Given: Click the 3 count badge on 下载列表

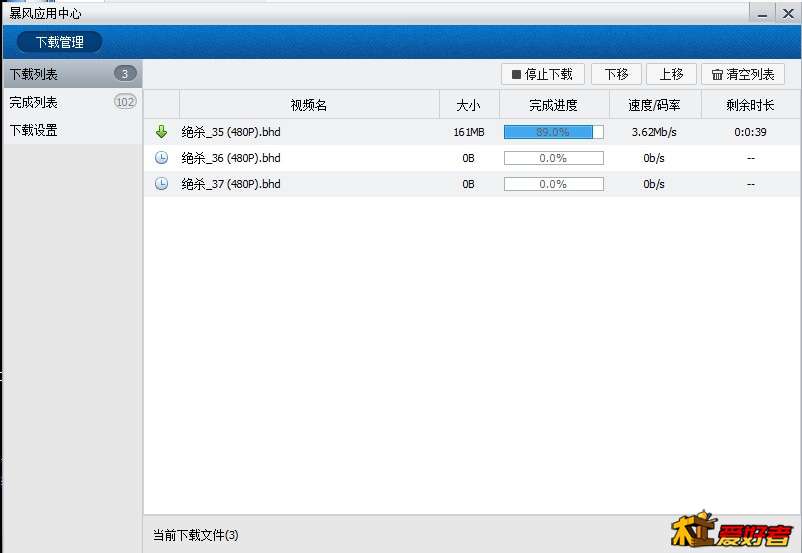Looking at the screenshot, I should coord(125,74).
